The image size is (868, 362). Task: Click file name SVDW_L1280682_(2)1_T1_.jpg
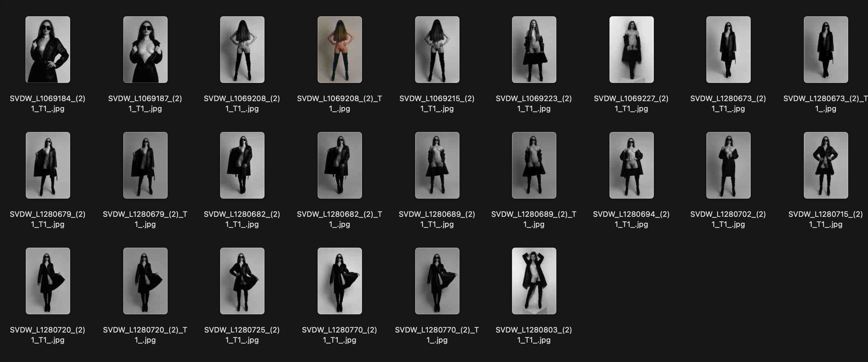click(242, 219)
